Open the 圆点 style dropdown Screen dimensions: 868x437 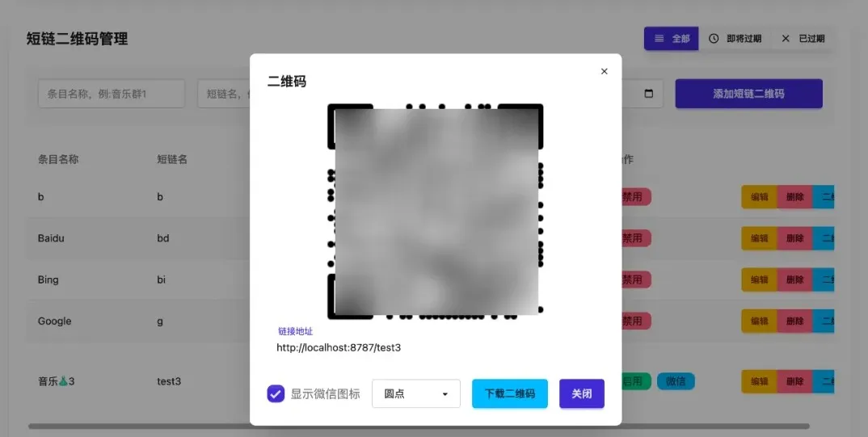click(x=415, y=393)
